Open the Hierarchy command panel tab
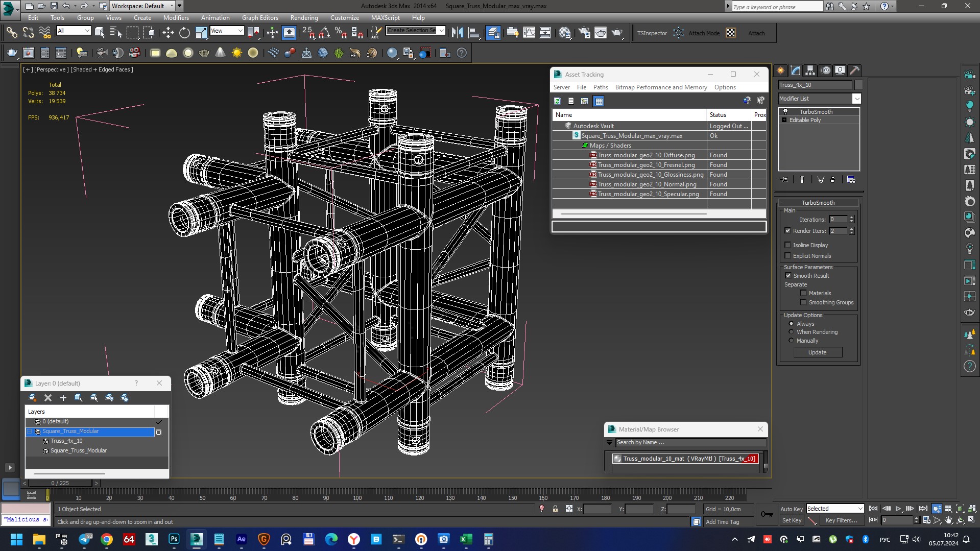Viewport: 980px width, 551px height. [x=810, y=70]
